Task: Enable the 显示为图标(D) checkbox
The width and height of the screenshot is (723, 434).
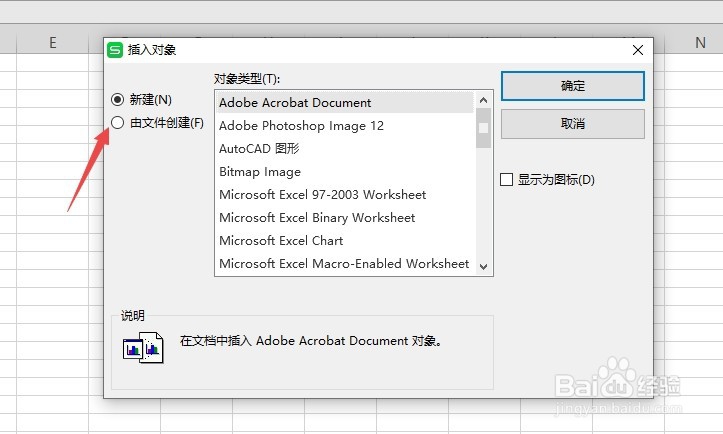Action: pyautogui.click(x=547, y=179)
